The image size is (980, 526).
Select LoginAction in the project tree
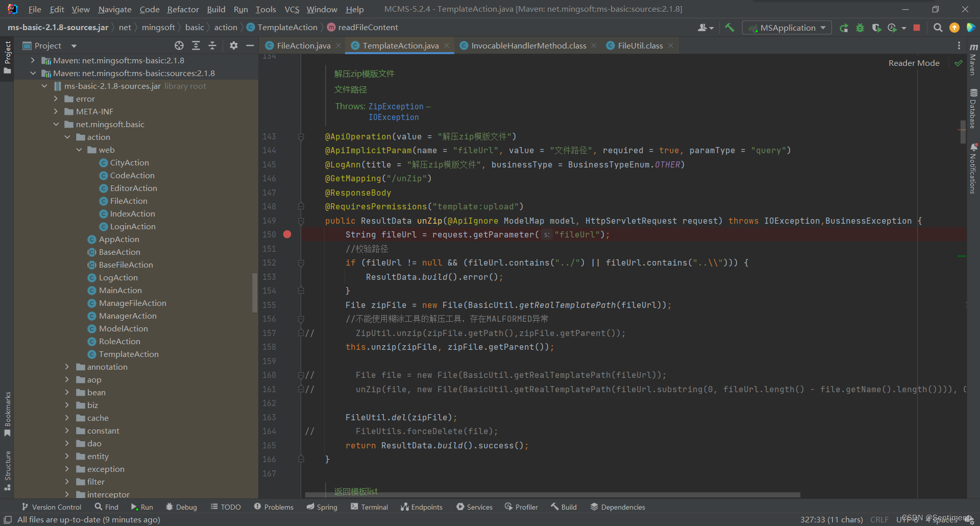[x=133, y=226]
